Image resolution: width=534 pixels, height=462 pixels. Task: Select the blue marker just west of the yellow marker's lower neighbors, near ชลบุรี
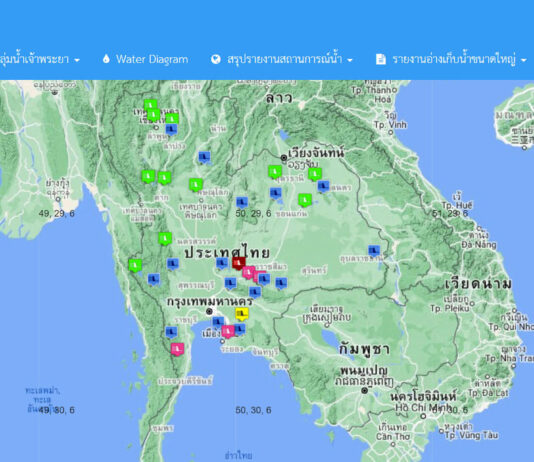(218, 322)
